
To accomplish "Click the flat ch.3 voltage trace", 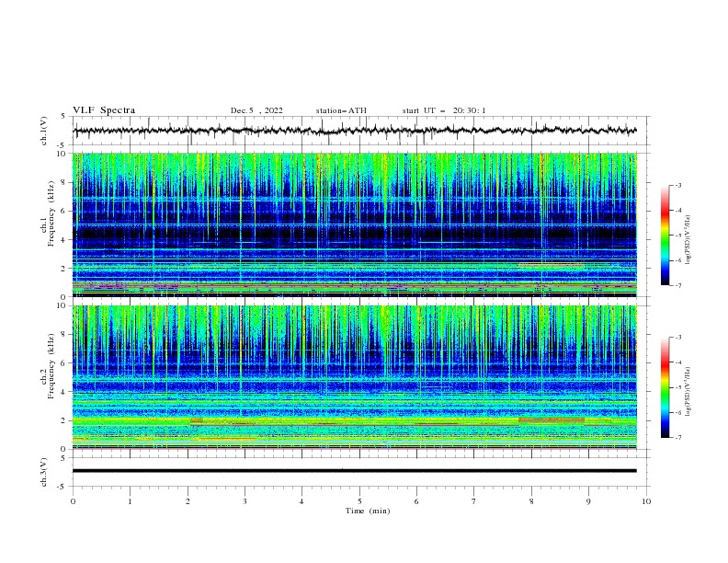I will click(355, 471).
